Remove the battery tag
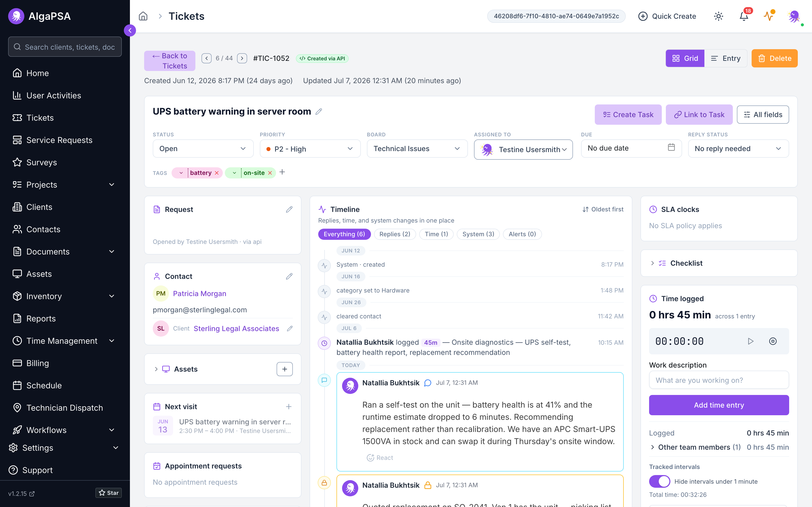 217,173
